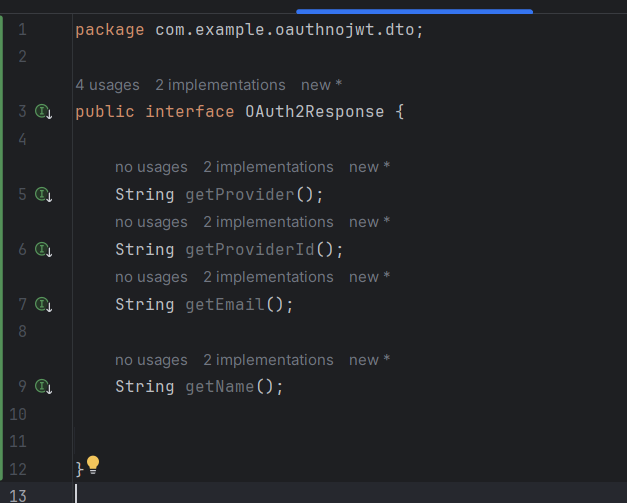Click the String return type of getProviderId
The height and width of the screenshot is (503, 627).
[x=145, y=250]
